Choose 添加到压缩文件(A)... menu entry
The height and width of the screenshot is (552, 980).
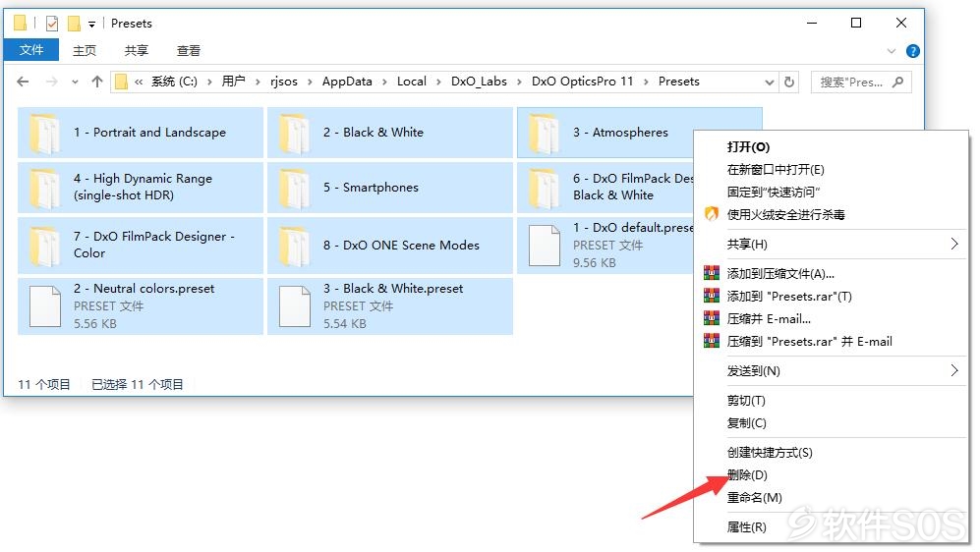pos(832,273)
